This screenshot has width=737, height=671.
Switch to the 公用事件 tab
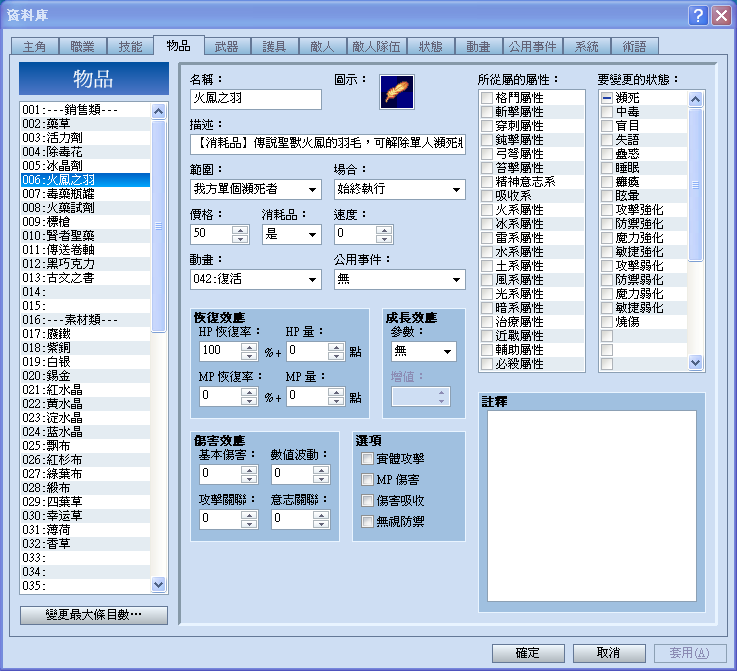click(533, 47)
